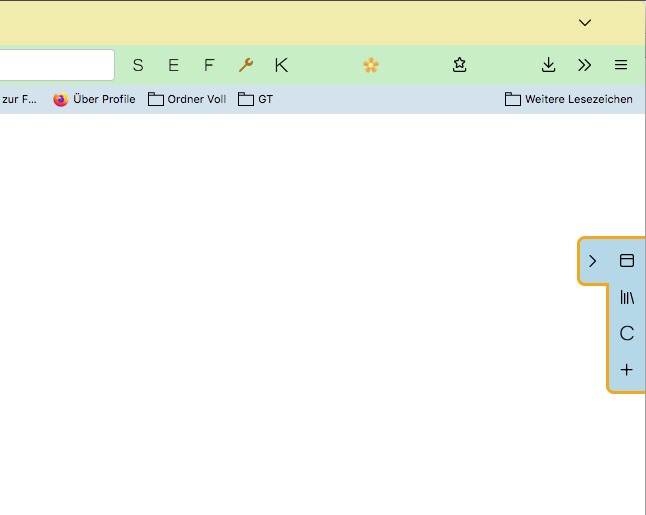Open the library books icon in side panel

point(627,297)
